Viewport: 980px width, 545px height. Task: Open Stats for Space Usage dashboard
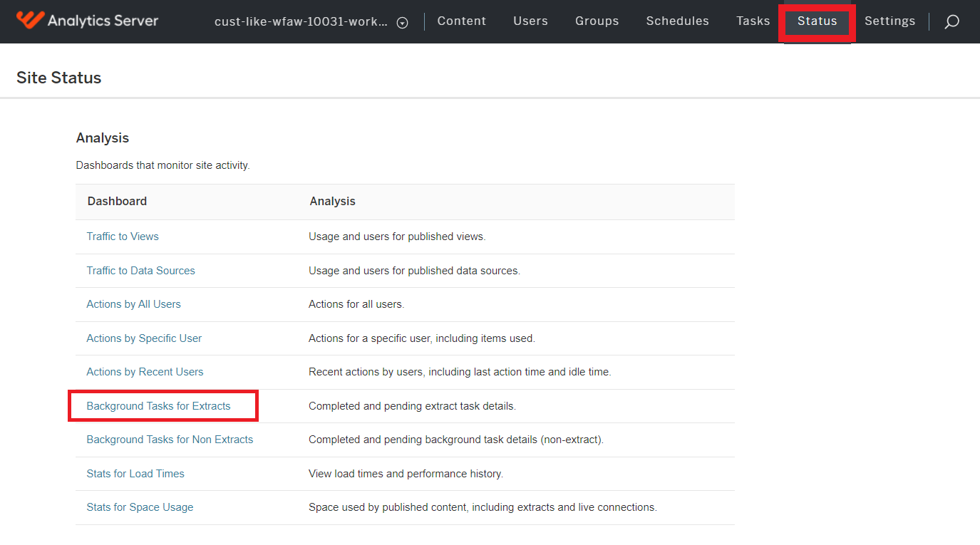tap(140, 507)
